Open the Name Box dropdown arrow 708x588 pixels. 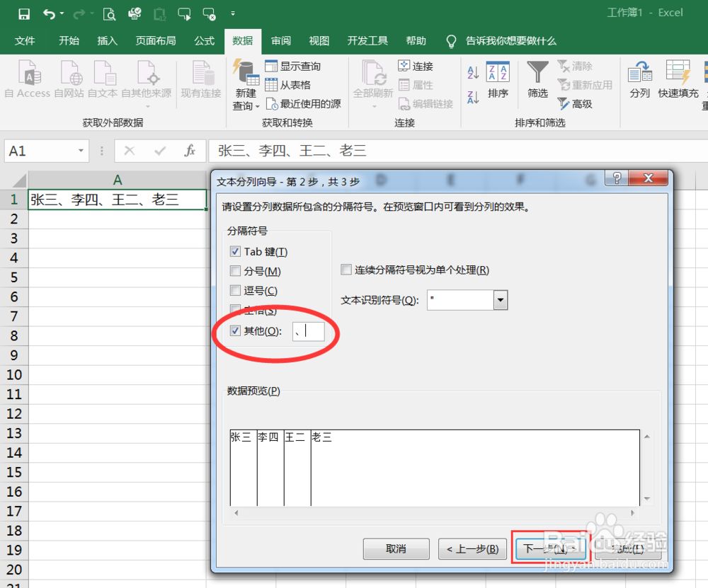80,151
